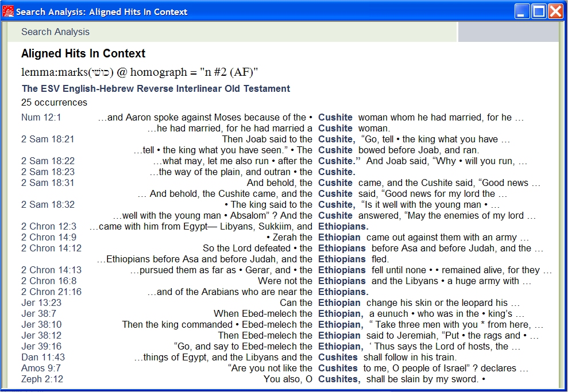Viewport: 568px width, 392px height.
Task: Select the 2 Chron 14:9 verse link
Action: (49, 238)
